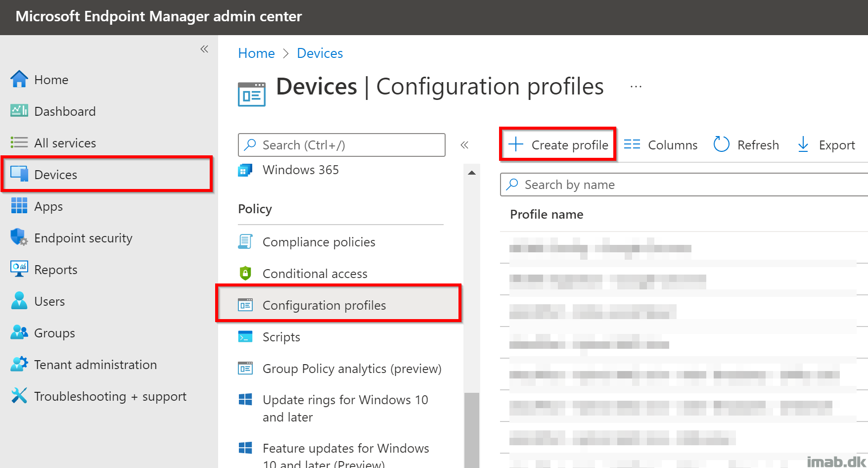Click the Export button label

[837, 145]
